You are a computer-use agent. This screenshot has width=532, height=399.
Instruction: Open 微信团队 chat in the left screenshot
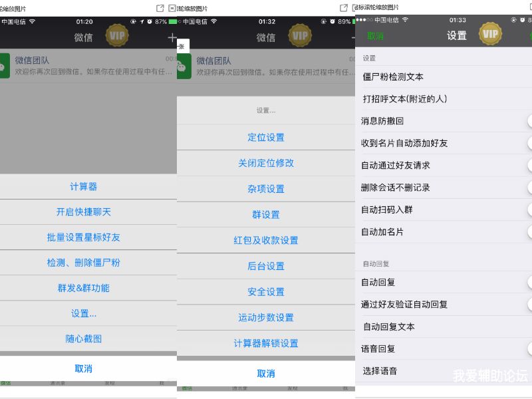(x=88, y=66)
